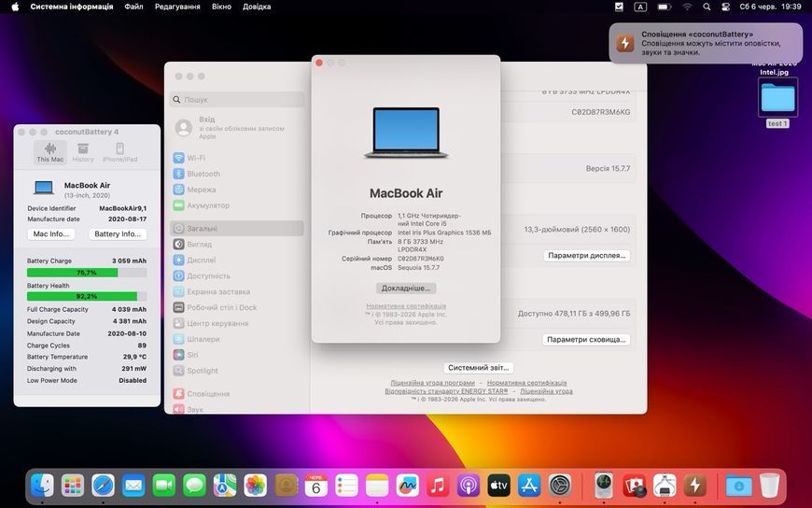Open the App Store from the Dock
812x508 pixels.
click(529, 486)
